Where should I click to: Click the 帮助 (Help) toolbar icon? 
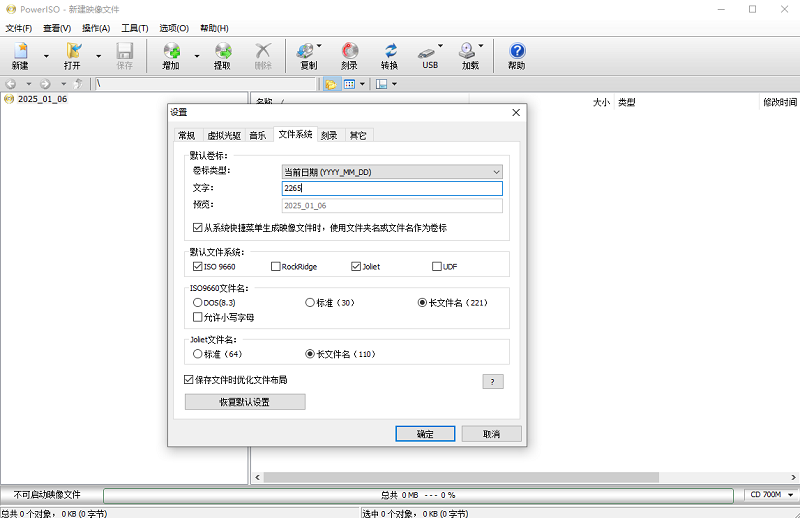(516, 54)
